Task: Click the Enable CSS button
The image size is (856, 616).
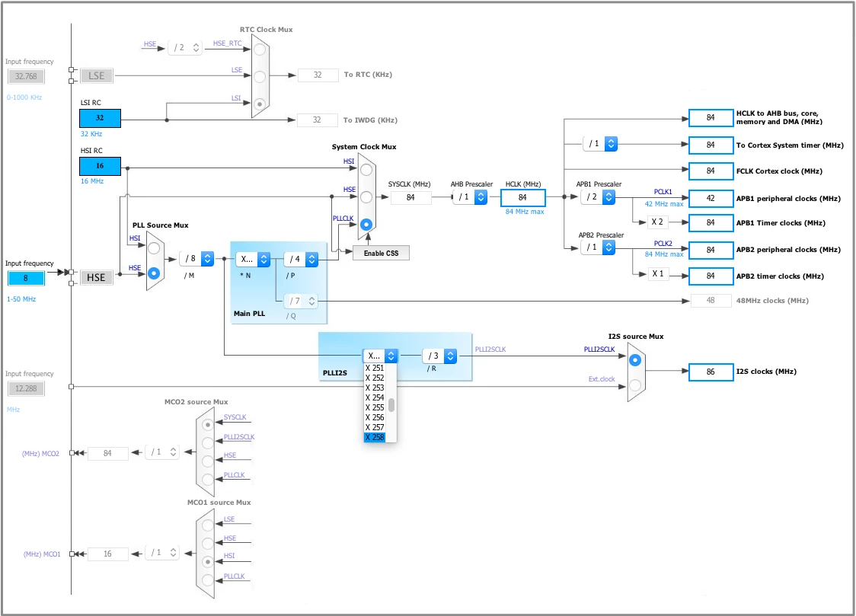Action: [381, 253]
